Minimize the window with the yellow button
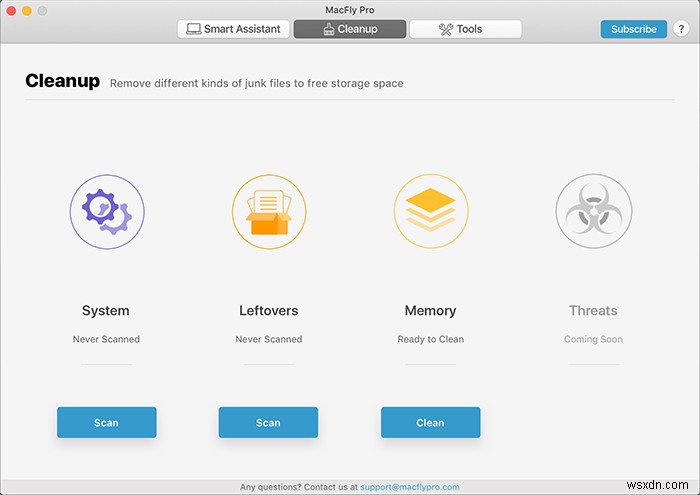 (x=27, y=11)
